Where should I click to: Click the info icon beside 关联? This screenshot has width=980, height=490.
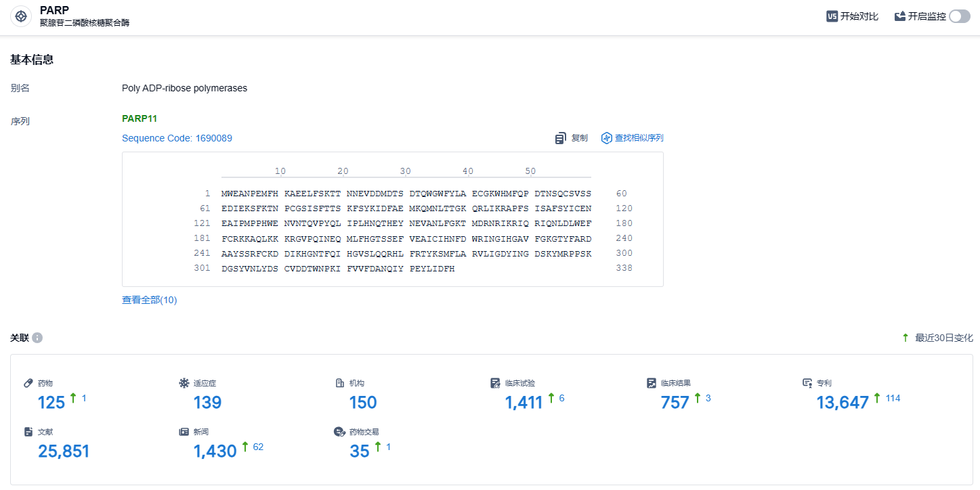pos(37,338)
